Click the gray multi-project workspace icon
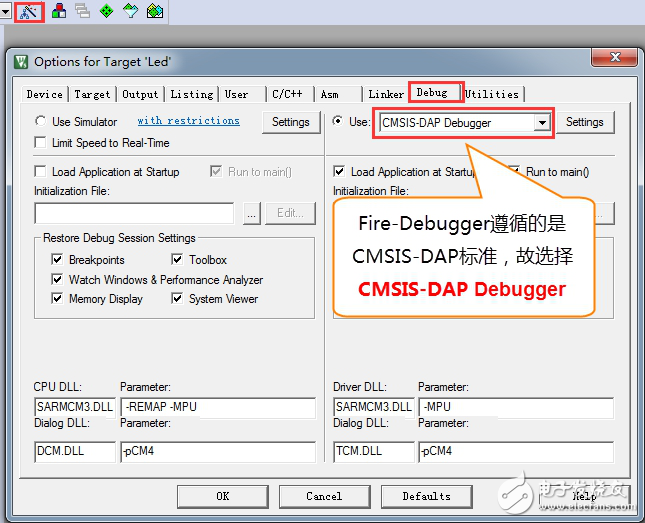Screen dimensions: 645x523 pos(83,12)
